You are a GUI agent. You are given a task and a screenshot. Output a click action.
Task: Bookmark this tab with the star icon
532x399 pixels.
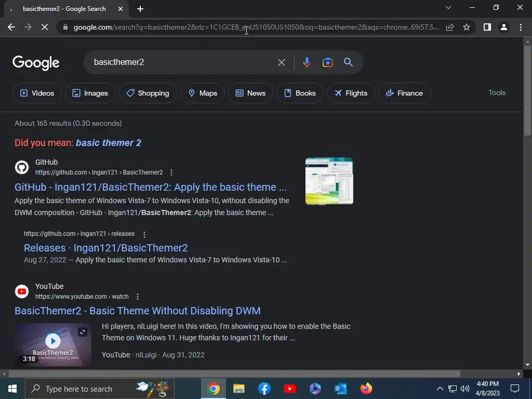[x=467, y=27]
